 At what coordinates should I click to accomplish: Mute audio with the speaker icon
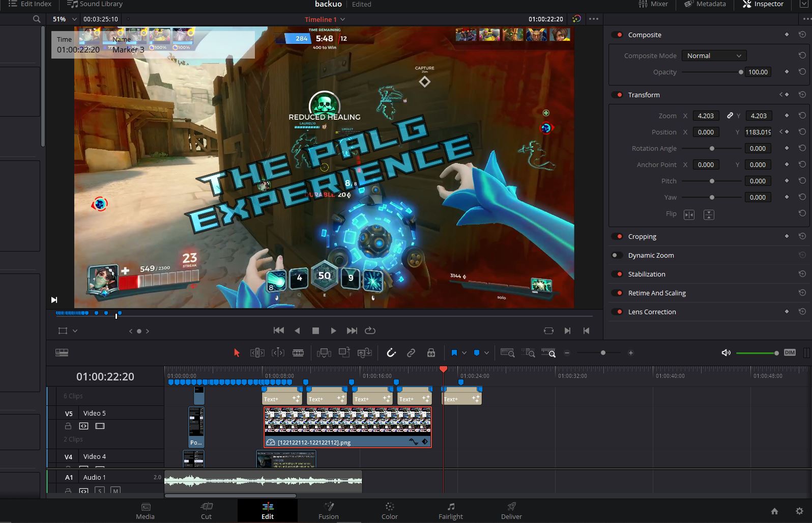[726, 353]
